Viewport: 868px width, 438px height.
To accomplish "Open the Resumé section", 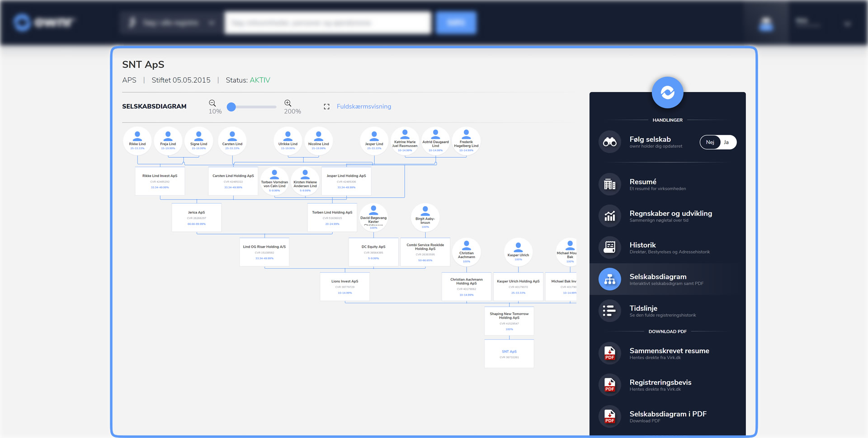I will (667, 184).
